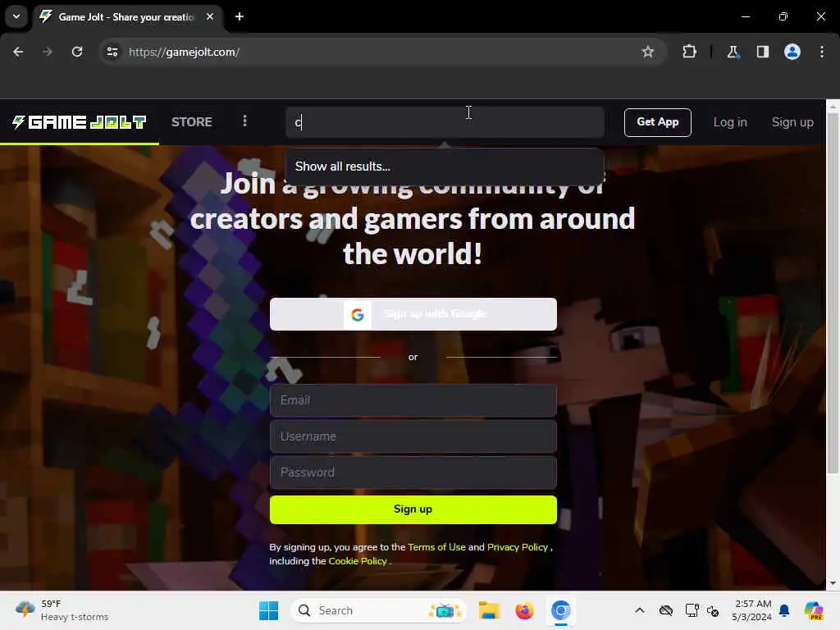
Task: Open the volume tray icon
Action: click(x=713, y=610)
